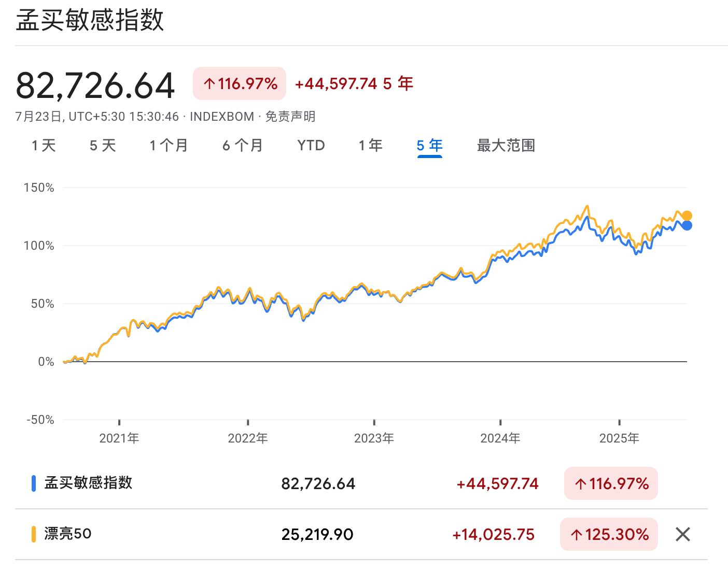728x571 pixels.
Task: Select the YTD time range option
Action: [x=311, y=146]
